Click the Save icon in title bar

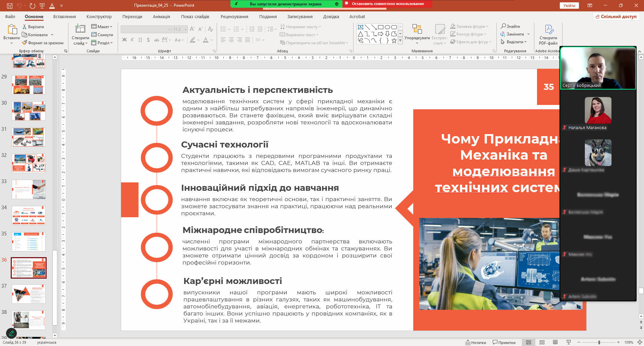tap(10, 6)
